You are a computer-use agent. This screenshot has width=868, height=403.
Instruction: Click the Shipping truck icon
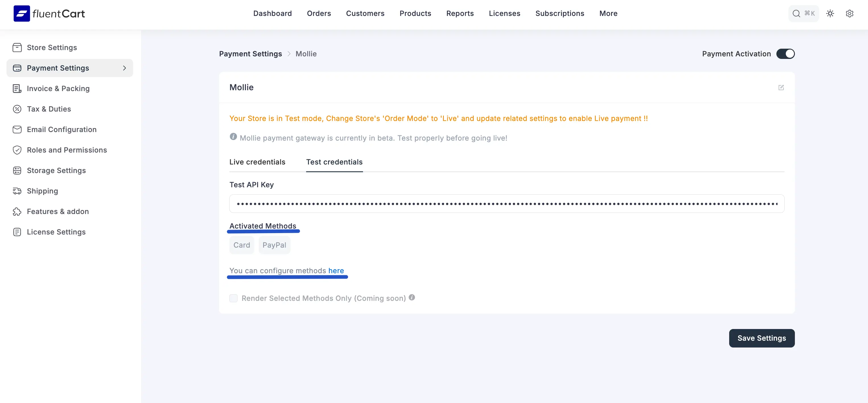[x=17, y=191]
